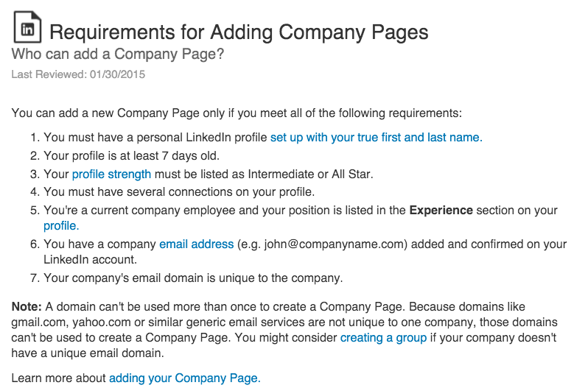This screenshot has width=588, height=388.
Task: Click the 'Last Reviewed: 01/30/2015' date text
Action: (78, 74)
